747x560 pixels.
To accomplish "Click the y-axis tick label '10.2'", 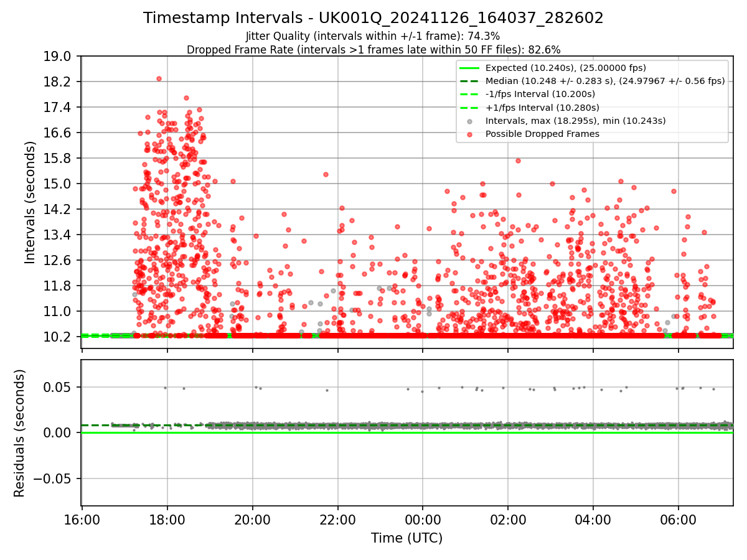I will click(x=57, y=337).
